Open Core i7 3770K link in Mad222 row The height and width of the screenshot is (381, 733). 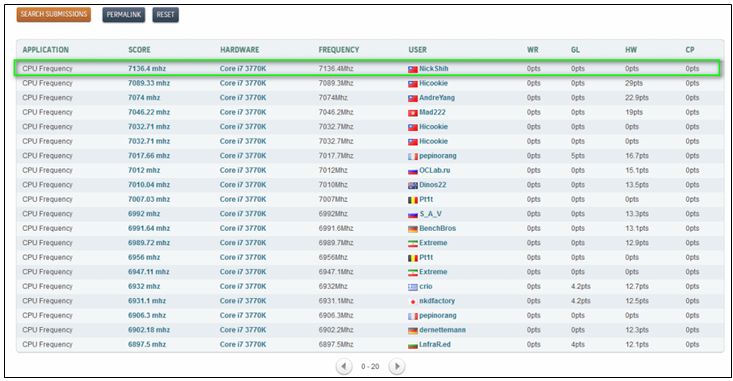(x=243, y=112)
